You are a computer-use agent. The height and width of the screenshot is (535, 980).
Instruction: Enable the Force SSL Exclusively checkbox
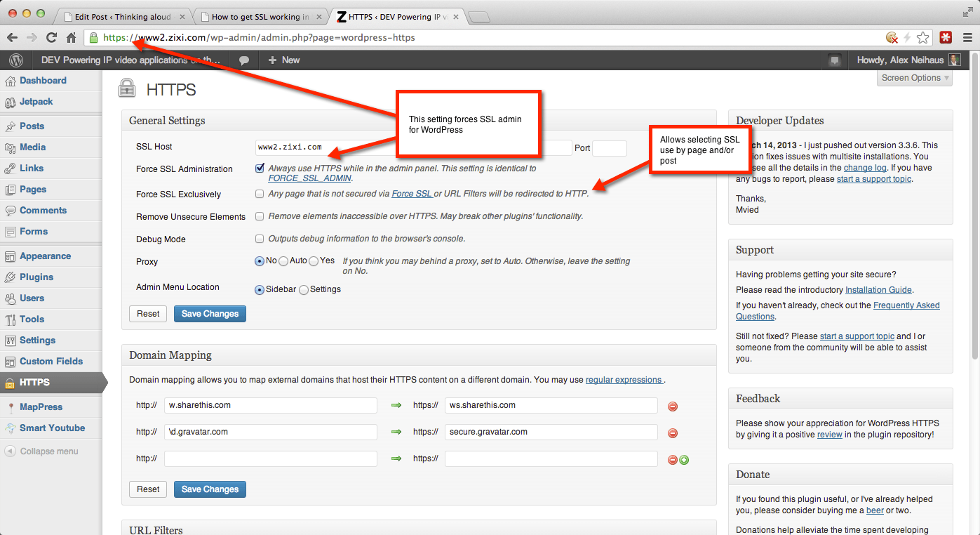pos(260,194)
